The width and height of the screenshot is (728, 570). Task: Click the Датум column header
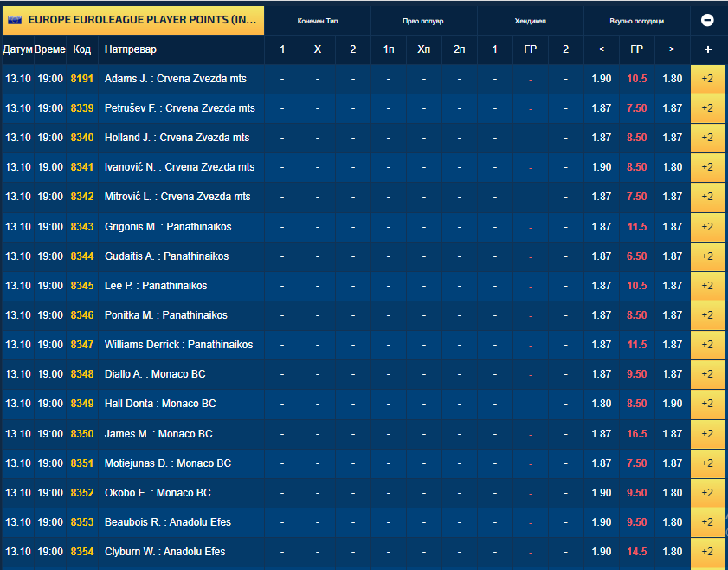(x=17, y=49)
